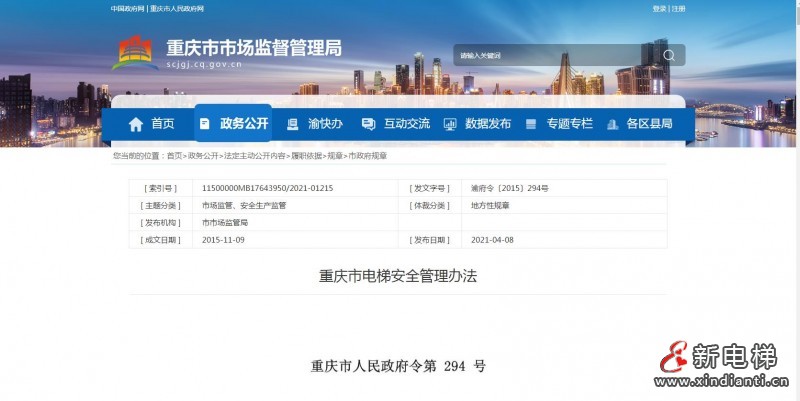Click the site logo emblem
This screenshot has width=800, height=401.
tap(135, 53)
